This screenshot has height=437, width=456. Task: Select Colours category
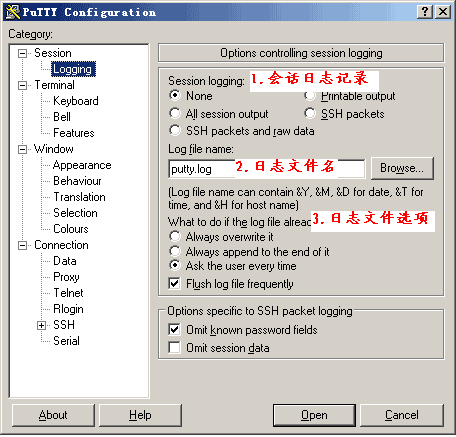71,229
